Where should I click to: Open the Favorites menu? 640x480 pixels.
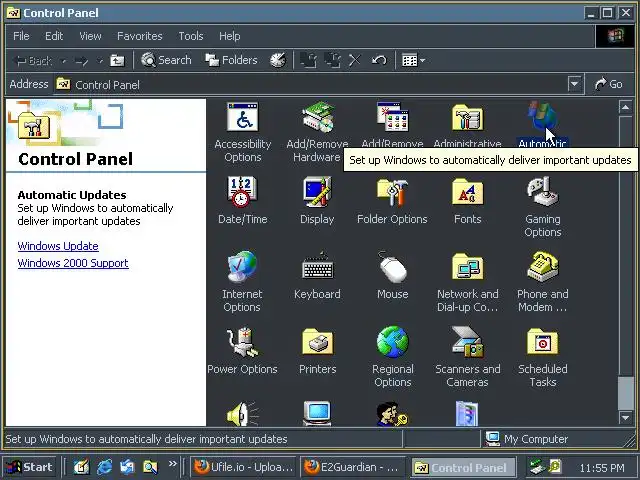pyautogui.click(x=140, y=36)
